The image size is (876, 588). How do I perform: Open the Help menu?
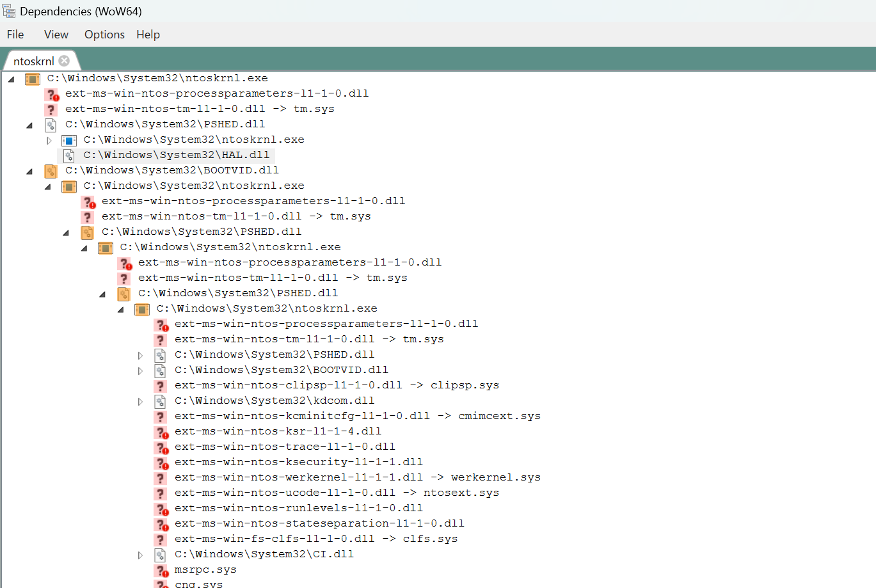coord(148,35)
